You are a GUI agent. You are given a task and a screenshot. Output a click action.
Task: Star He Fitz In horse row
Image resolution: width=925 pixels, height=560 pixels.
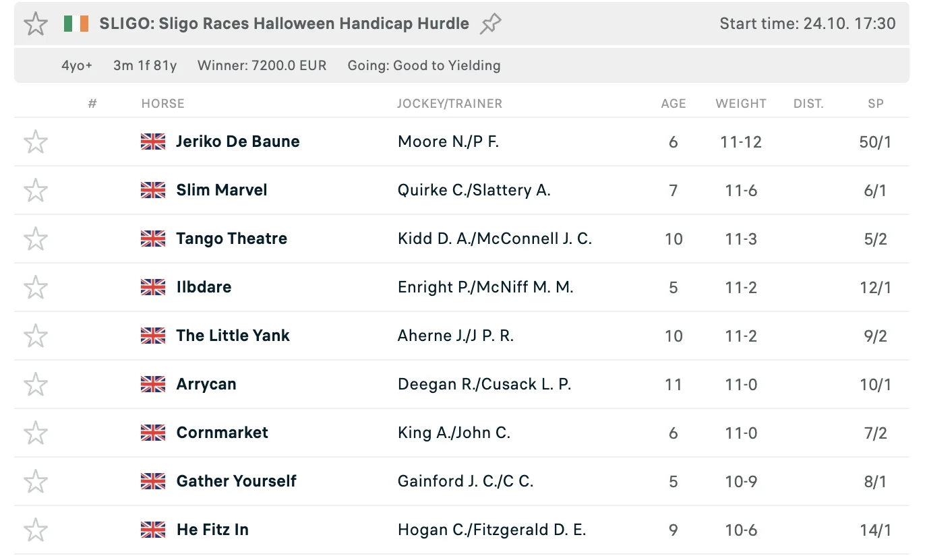(x=36, y=530)
